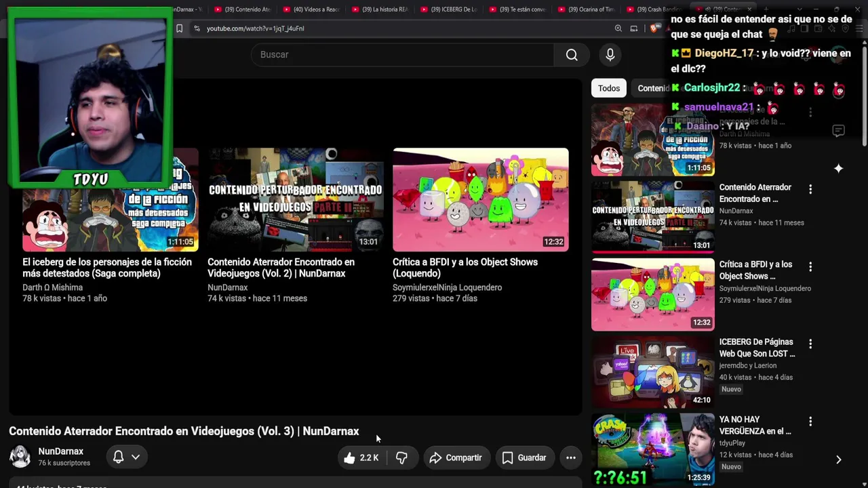Click the zoom magnifier icon in address bar
The height and width of the screenshot is (488, 868).
618,28
